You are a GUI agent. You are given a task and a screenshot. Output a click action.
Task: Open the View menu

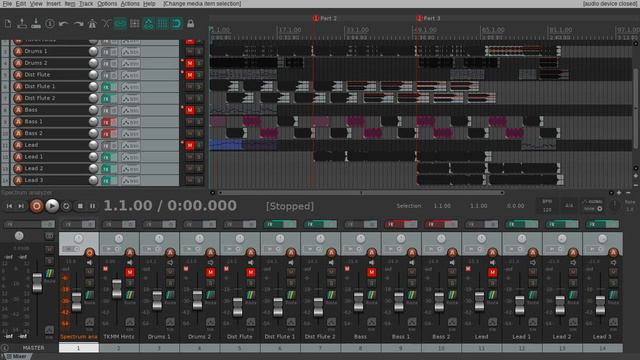pyautogui.click(x=36, y=4)
